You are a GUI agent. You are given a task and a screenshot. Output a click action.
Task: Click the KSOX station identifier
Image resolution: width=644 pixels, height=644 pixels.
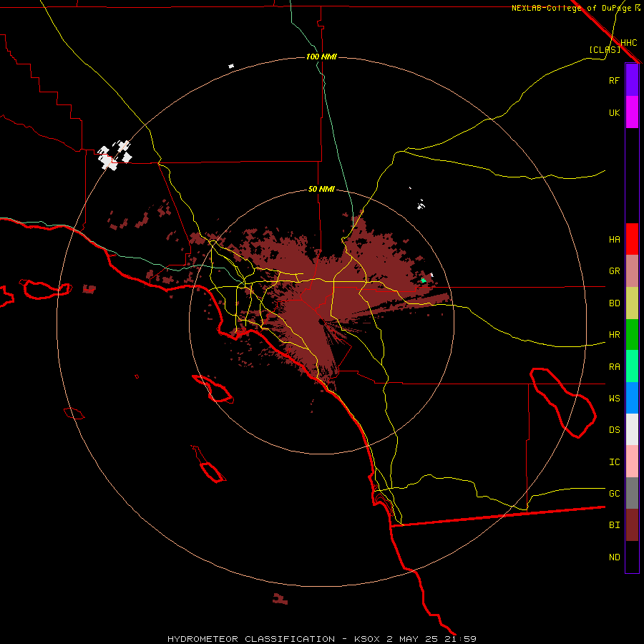point(367,639)
